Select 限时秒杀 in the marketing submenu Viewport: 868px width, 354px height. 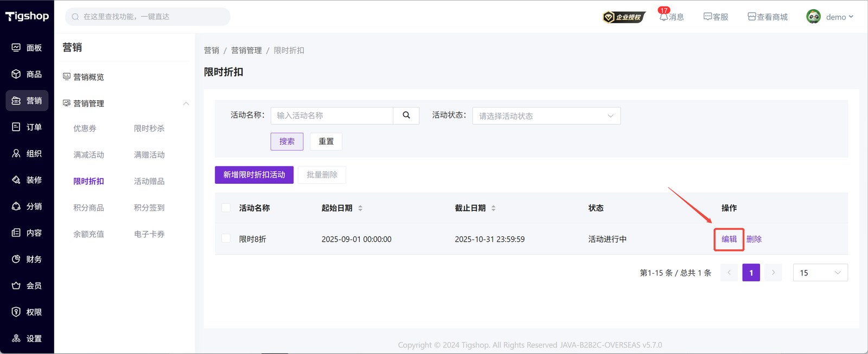click(149, 128)
